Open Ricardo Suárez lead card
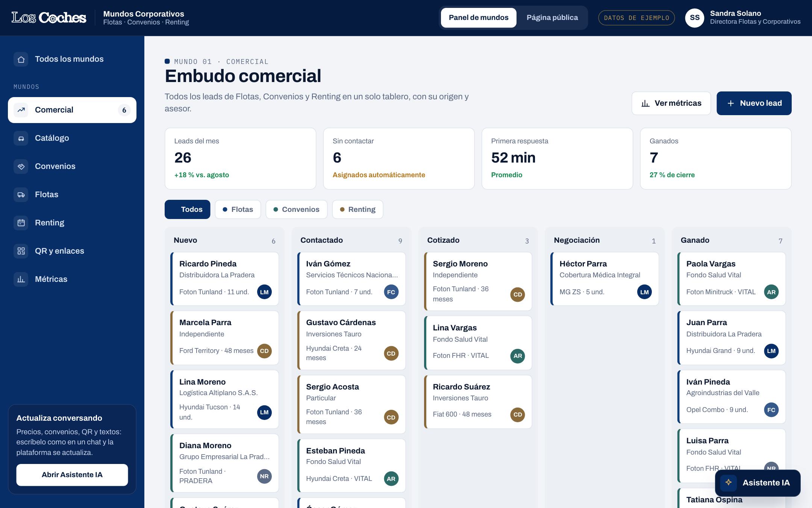 478,402
